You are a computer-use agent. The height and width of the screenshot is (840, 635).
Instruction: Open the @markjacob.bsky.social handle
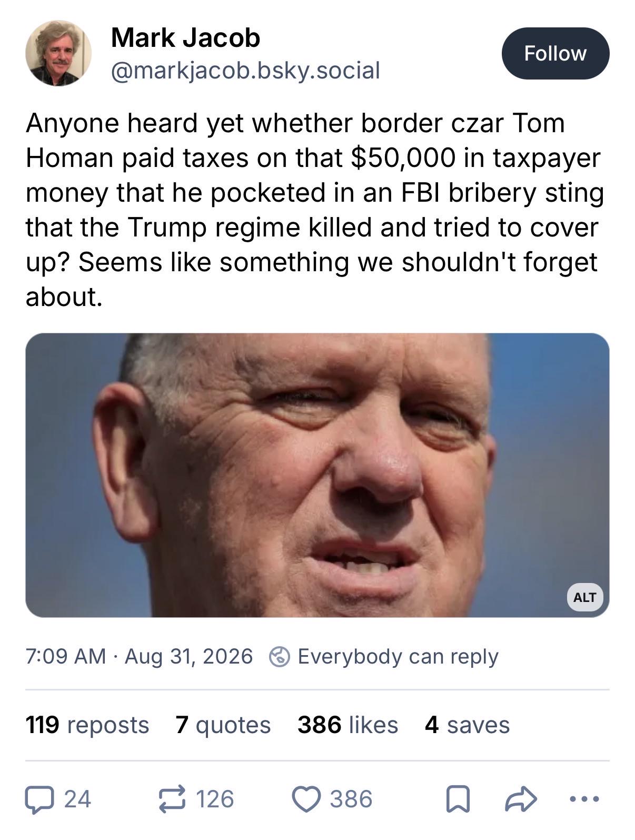pyautogui.click(x=245, y=71)
